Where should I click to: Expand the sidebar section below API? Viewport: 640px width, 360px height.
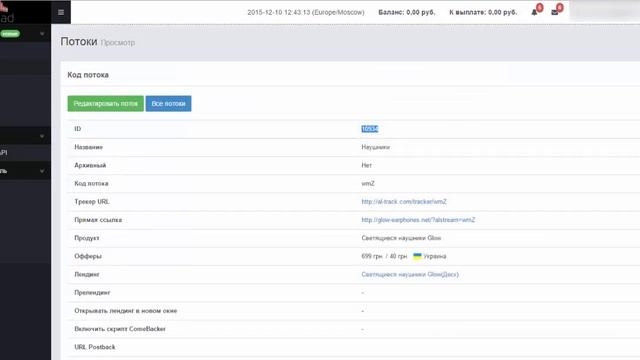point(25,171)
